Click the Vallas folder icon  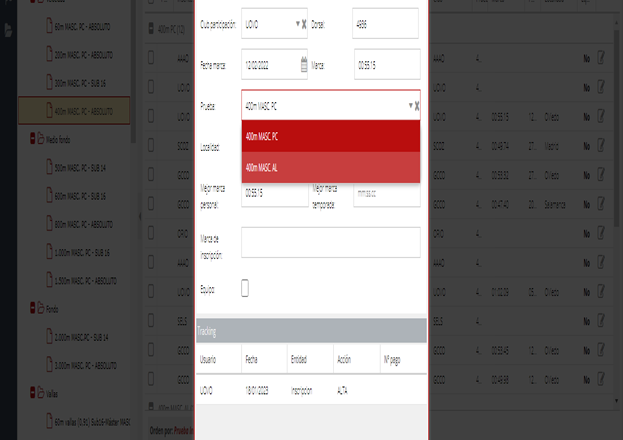pyautogui.click(x=42, y=393)
